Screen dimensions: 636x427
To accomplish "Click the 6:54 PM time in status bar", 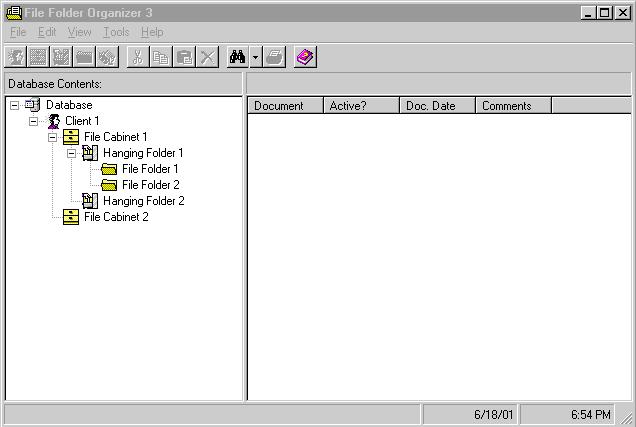I will pos(591,414).
